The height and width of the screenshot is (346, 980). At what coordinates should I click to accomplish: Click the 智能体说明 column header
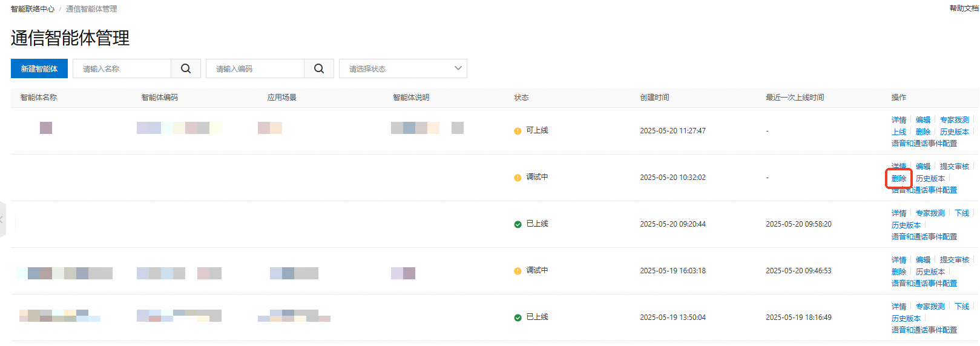tap(412, 98)
